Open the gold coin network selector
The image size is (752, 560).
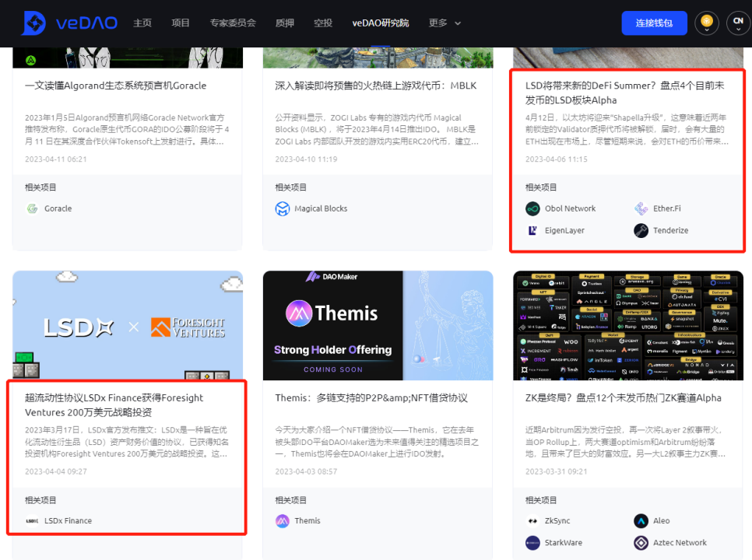tap(706, 23)
